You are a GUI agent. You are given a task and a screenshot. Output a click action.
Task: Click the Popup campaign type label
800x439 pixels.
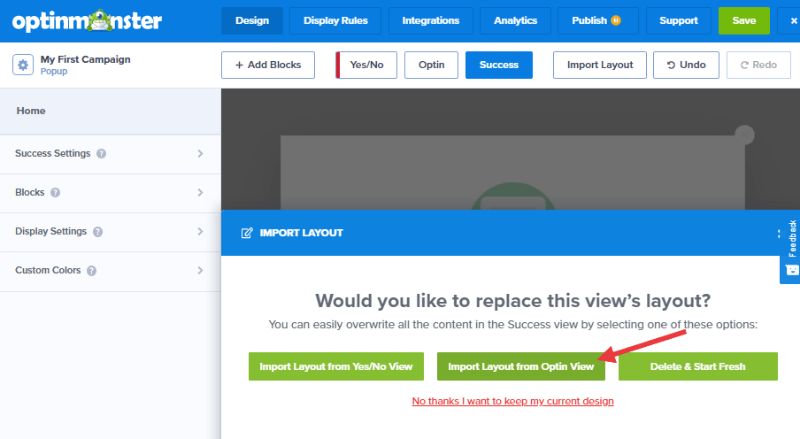click(54, 71)
